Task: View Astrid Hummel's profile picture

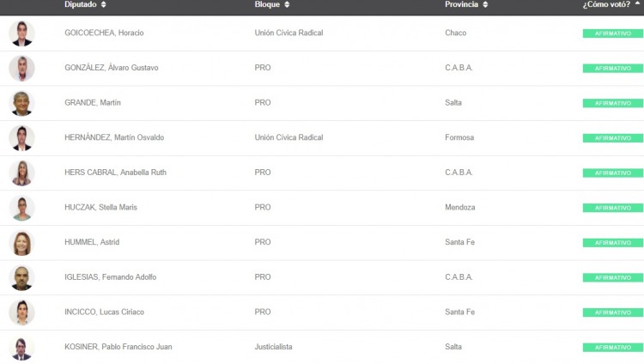Action: tap(21, 243)
